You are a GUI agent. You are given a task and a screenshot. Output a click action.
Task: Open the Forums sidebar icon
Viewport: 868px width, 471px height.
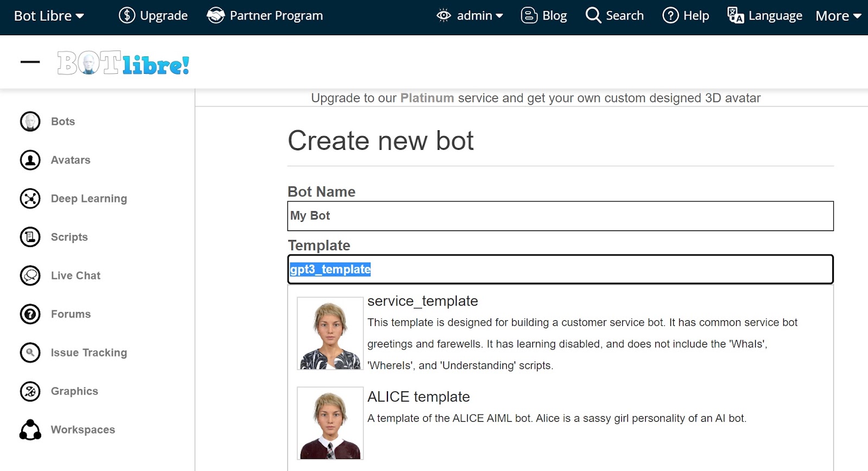pos(30,314)
